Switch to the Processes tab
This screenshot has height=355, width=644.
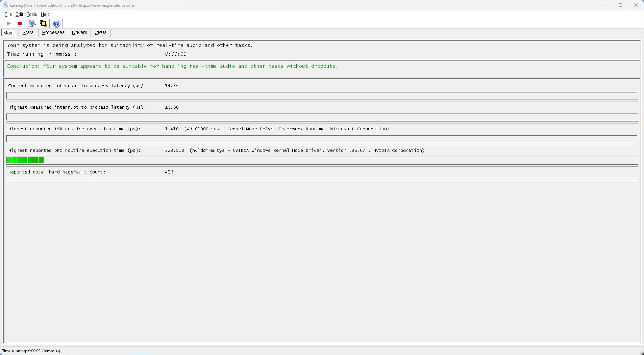pos(53,32)
